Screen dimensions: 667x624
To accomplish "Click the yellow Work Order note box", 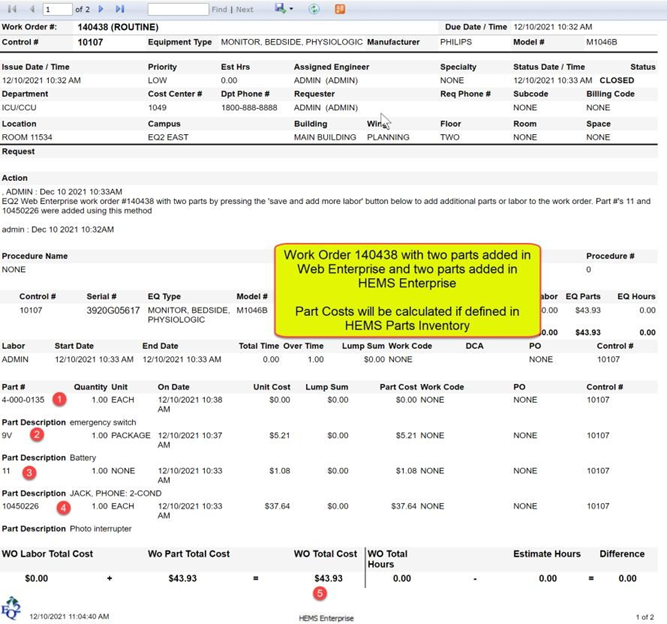I will pos(406,291).
